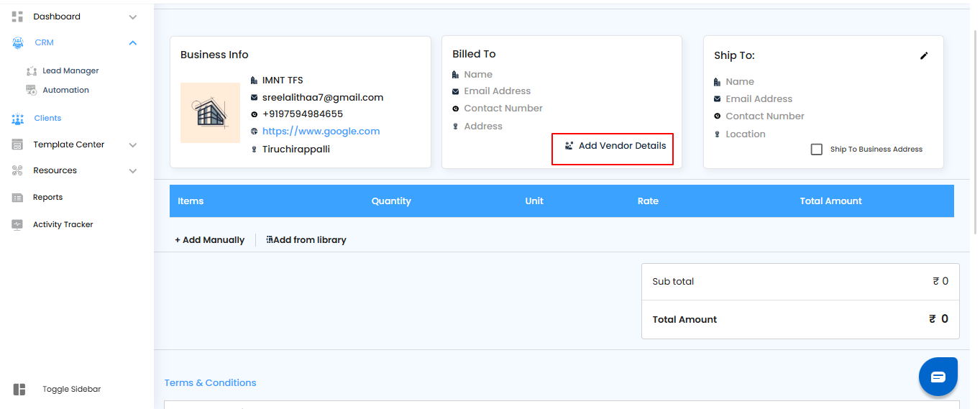Image resolution: width=980 pixels, height=409 pixels.
Task: Open the Dashboard icon in sidebar
Action: point(18,17)
